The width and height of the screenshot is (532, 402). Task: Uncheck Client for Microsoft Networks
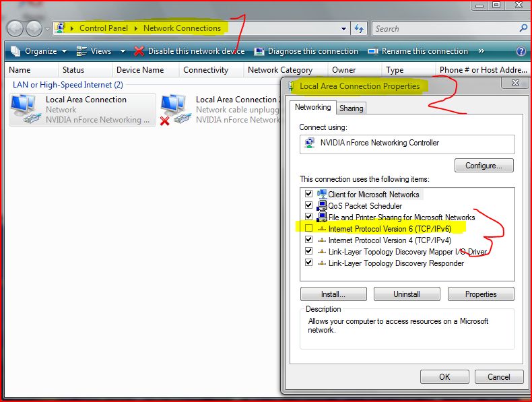pyautogui.click(x=308, y=194)
